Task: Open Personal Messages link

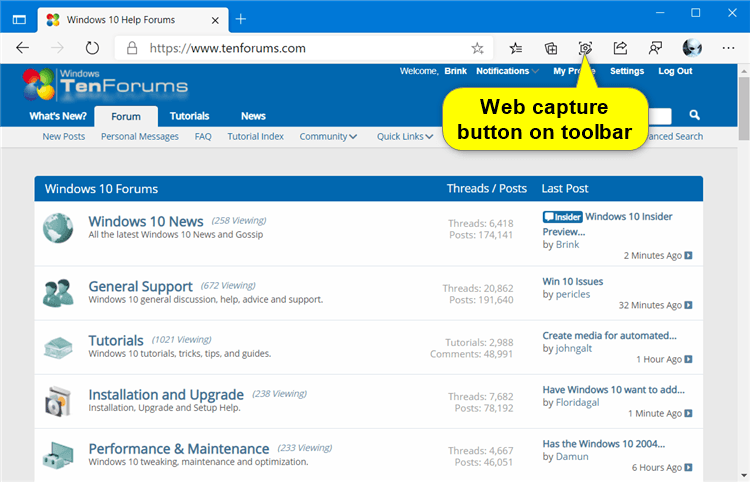Action: pyautogui.click(x=140, y=136)
